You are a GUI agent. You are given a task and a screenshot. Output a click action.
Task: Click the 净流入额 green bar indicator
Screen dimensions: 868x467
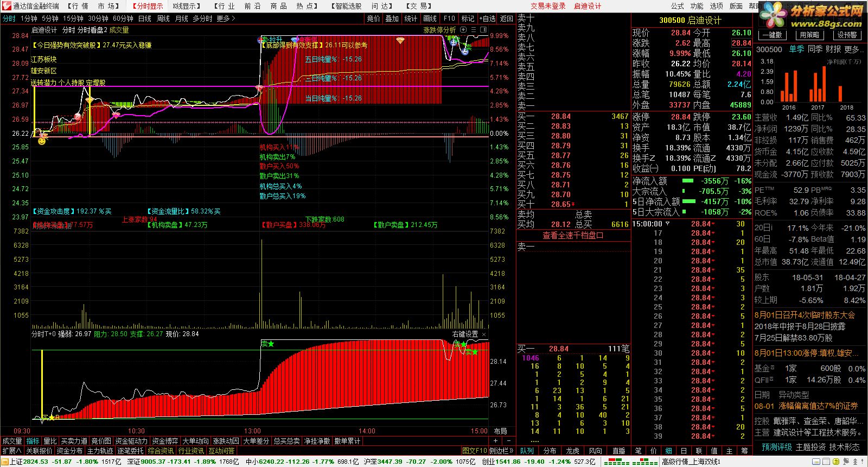point(687,181)
